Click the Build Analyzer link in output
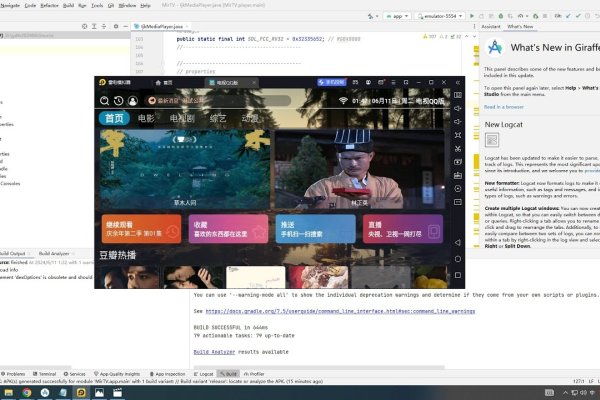This screenshot has width=600, height=400. [x=214, y=352]
